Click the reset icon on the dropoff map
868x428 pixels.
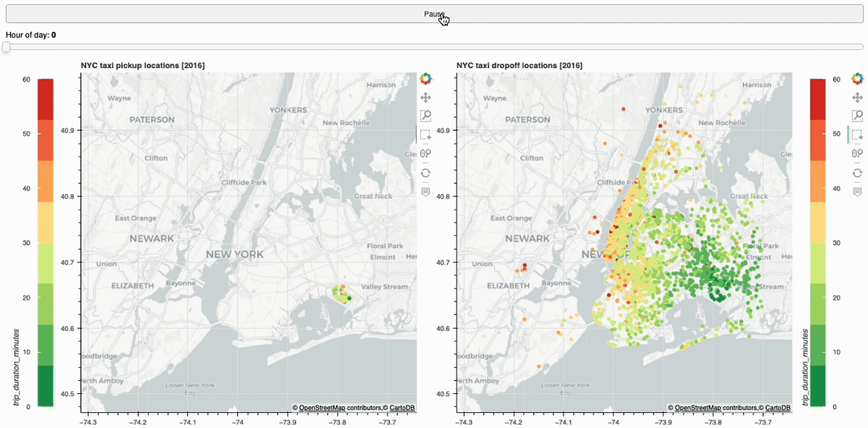click(857, 172)
